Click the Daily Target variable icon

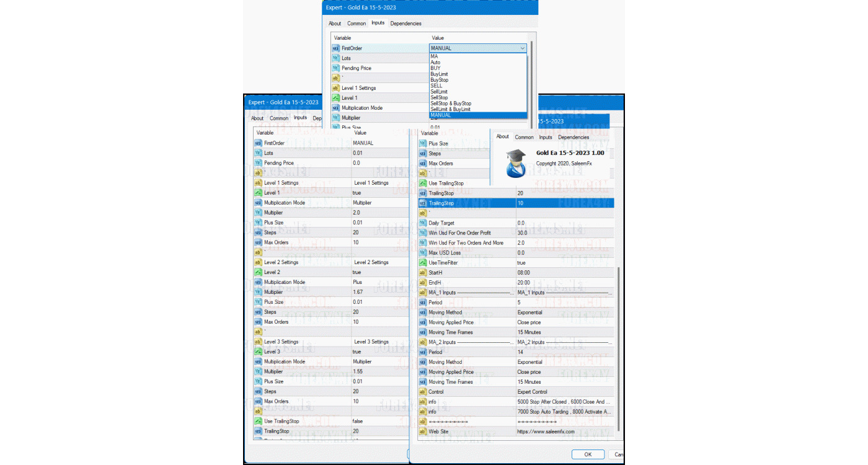pos(422,223)
